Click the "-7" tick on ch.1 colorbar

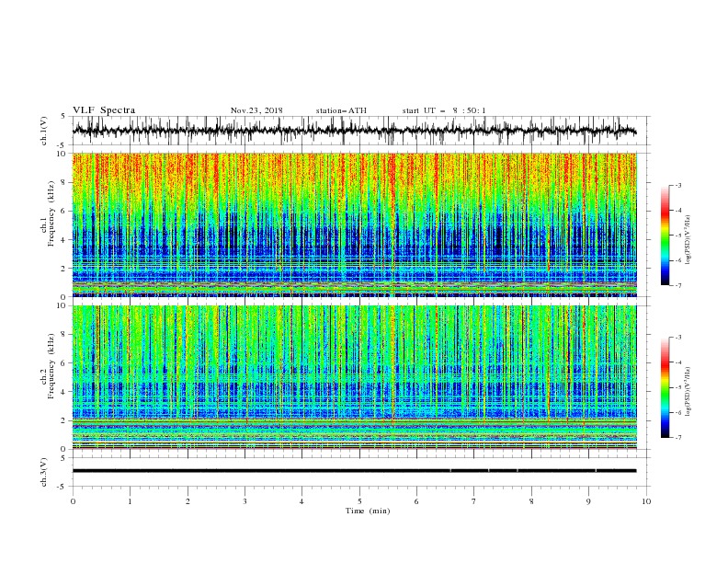(x=678, y=285)
